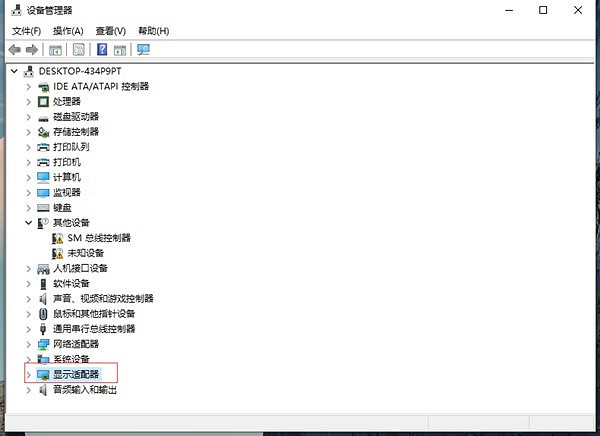
Task: Select the 音频输入和输出 tree item
Action: pyautogui.click(x=85, y=389)
